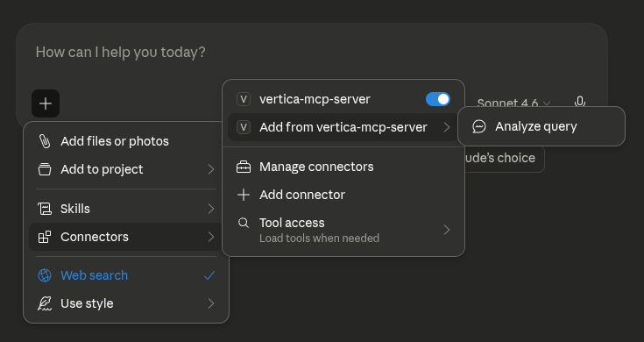Click the plus icon beside Add connector
644x342 pixels.
(x=244, y=195)
